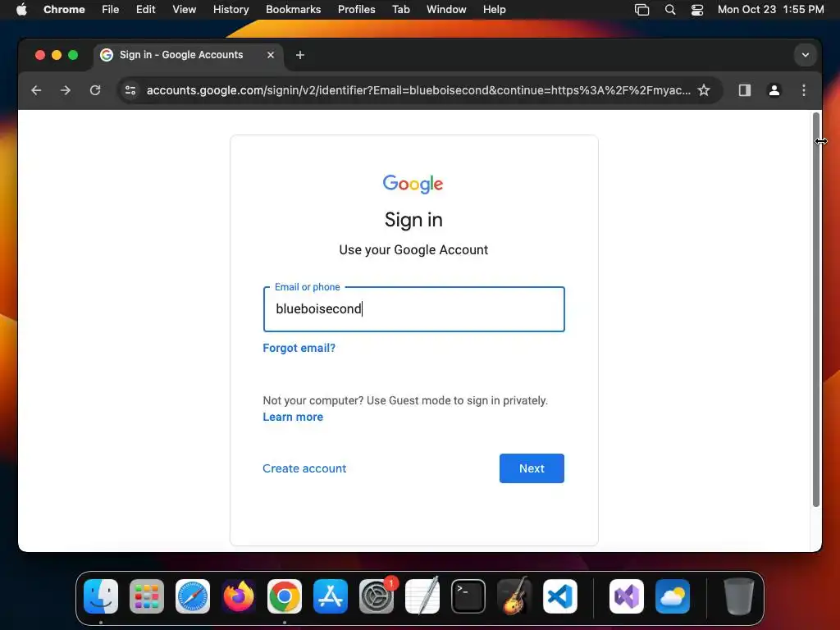
Task: Follow the Forgot email? link
Action: coord(299,348)
